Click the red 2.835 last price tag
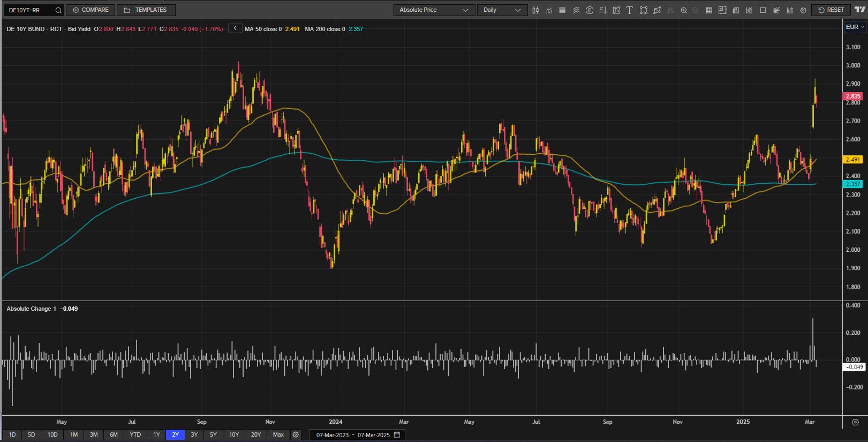 pyautogui.click(x=853, y=96)
